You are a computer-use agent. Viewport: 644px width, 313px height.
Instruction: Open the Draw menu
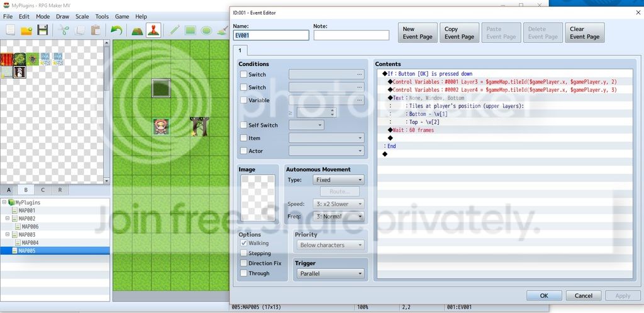(x=62, y=16)
